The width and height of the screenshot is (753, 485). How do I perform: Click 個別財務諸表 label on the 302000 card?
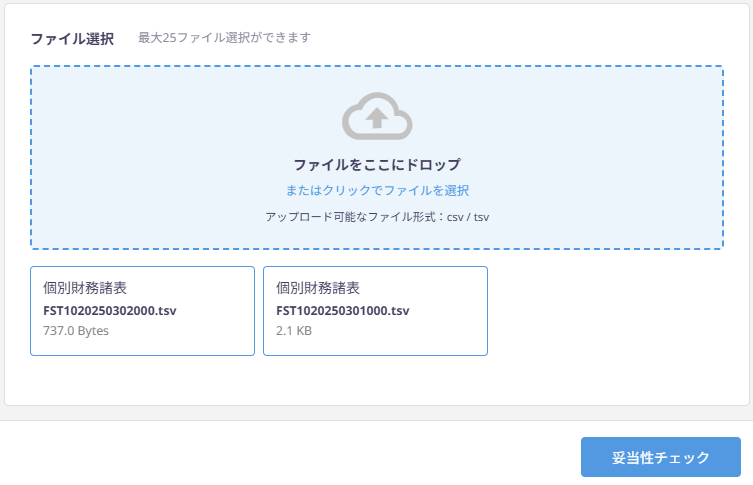coord(85,288)
